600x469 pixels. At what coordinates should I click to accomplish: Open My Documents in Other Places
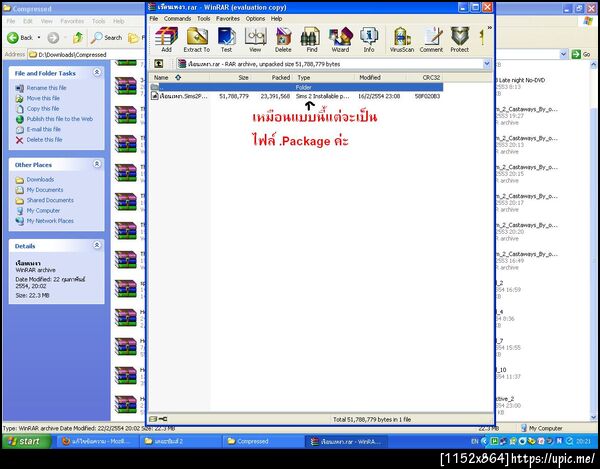[45, 190]
